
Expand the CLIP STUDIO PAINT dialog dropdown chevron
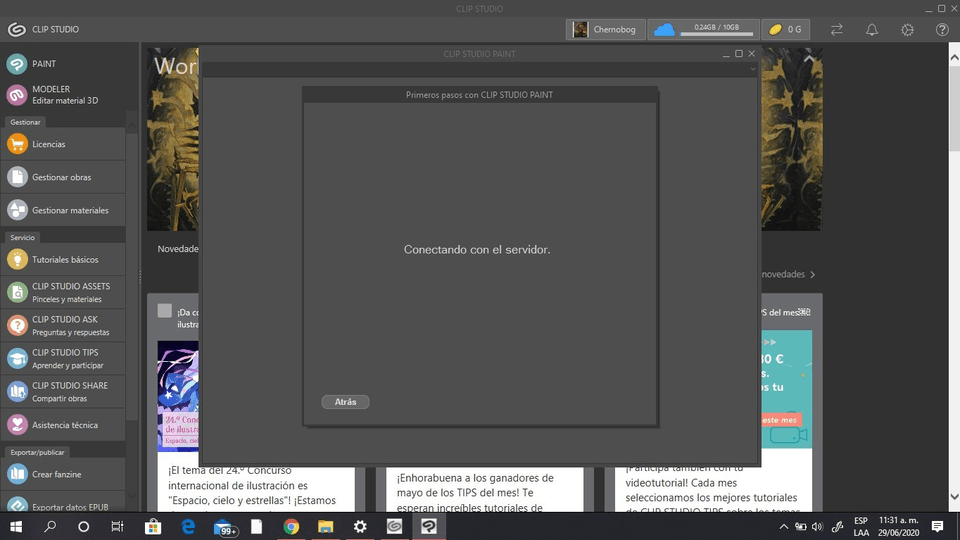(753, 69)
